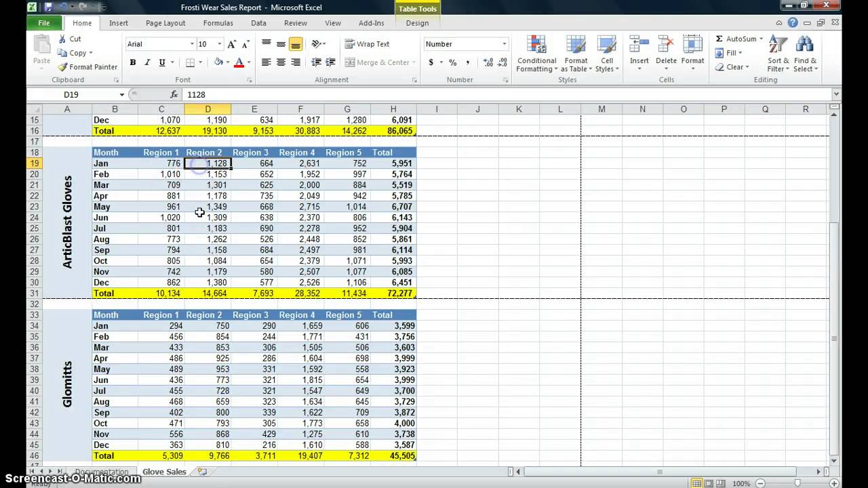The width and height of the screenshot is (868, 488).
Task: Click the Borders icon
Action: (x=191, y=62)
